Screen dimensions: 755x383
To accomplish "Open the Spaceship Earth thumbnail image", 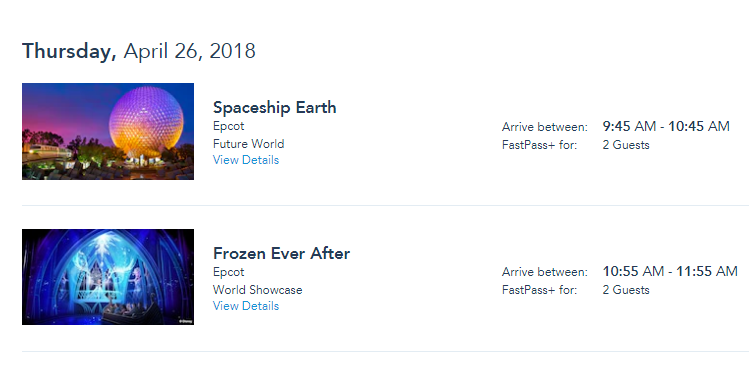I will tap(108, 132).
